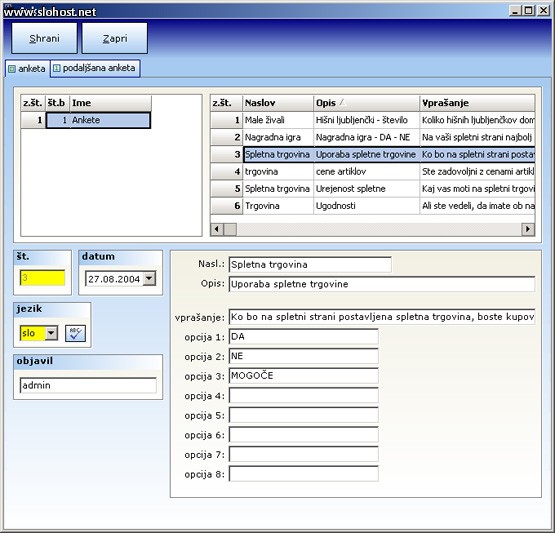Viewport: 555px width, 533px height.
Task: Click the Opis column sort arrow
Action: pyautogui.click(x=342, y=103)
